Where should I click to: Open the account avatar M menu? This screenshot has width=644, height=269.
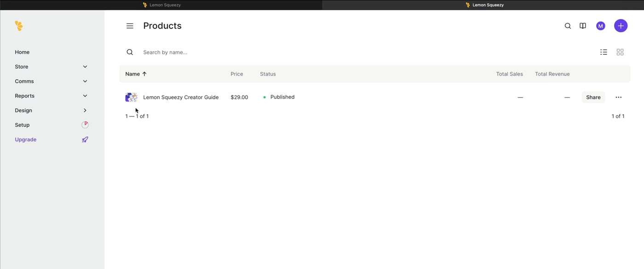coord(600,26)
